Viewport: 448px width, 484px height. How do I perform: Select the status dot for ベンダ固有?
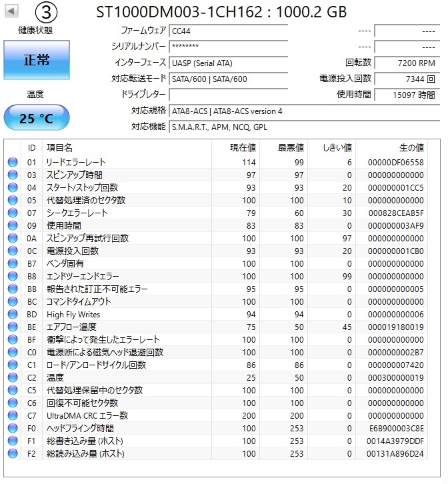click(13, 263)
